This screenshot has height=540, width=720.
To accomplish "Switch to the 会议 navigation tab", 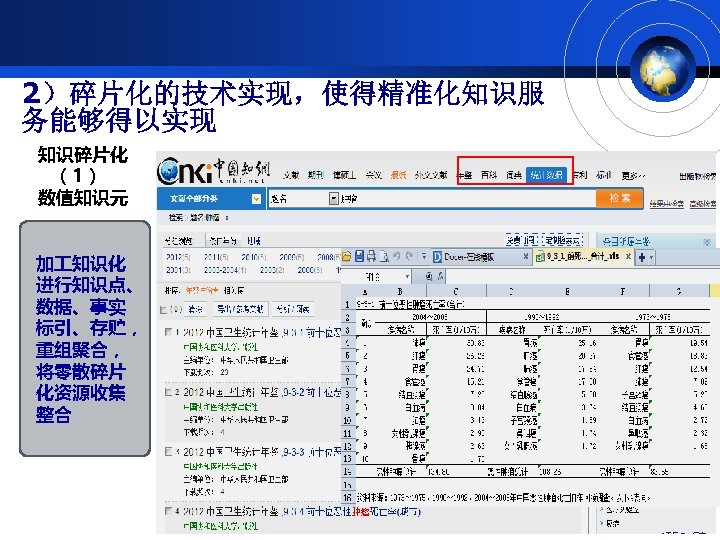I will (x=373, y=175).
